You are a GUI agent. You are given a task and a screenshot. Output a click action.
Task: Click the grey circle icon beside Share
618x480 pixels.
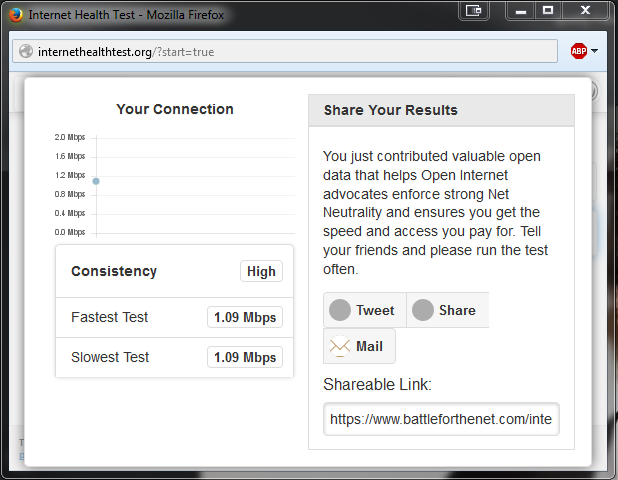click(423, 310)
